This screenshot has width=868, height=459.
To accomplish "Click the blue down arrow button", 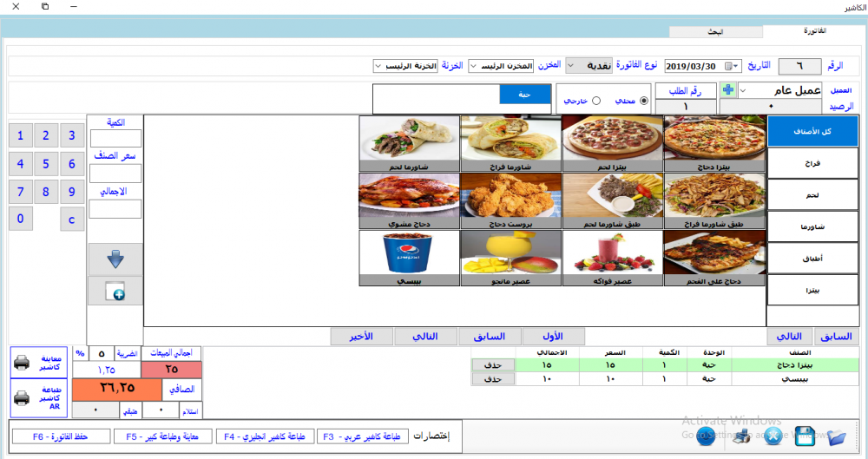I will coord(115,259).
